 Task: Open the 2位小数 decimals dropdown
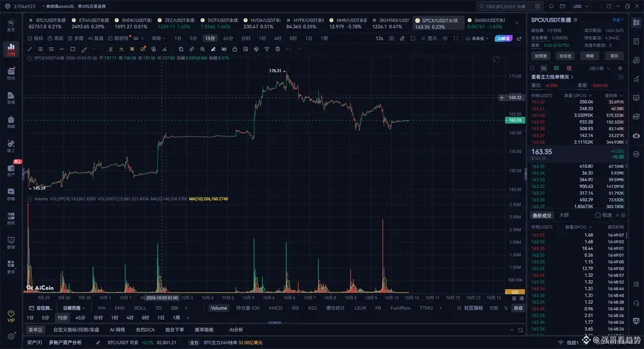pyautogui.click(x=600, y=68)
